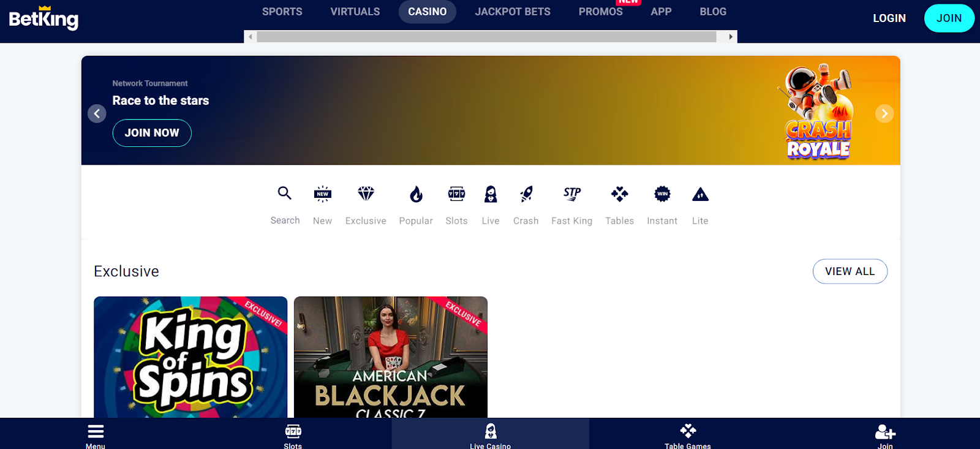Select the Lite category icon

tap(700, 195)
